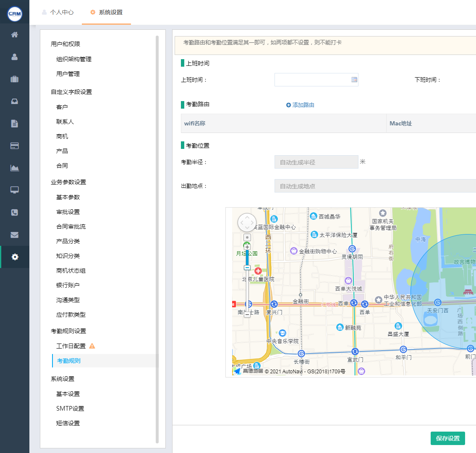Open the credit card icon in sidebar
Screen dimensions: 476x453
click(x=15, y=146)
